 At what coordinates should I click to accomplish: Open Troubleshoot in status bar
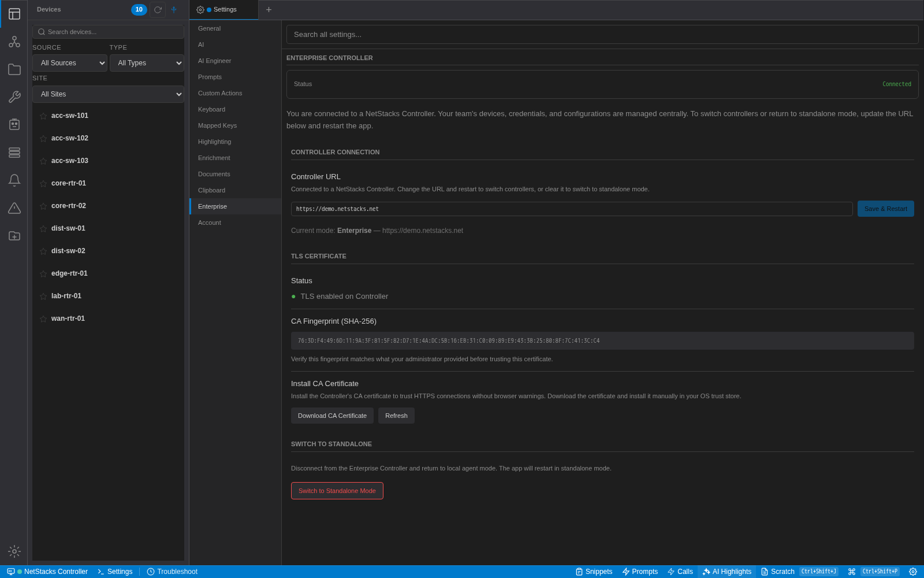tap(172, 572)
